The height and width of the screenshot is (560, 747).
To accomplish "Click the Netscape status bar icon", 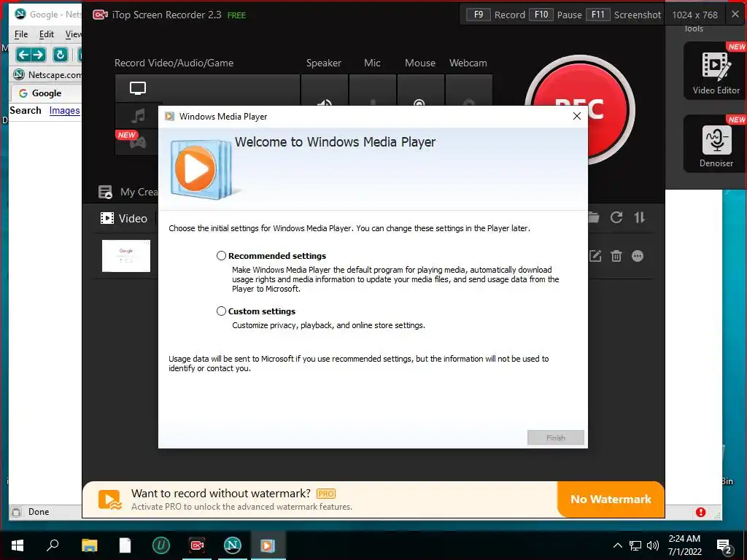I will (x=16, y=512).
